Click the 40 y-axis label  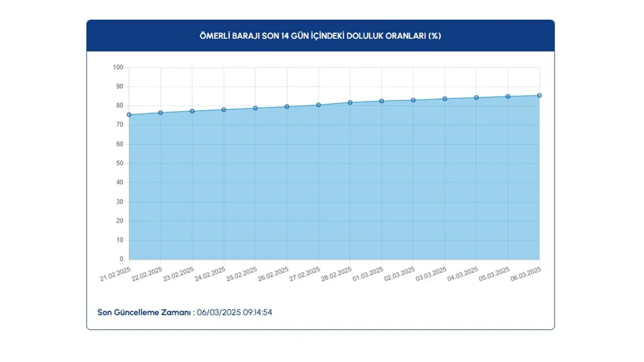(120, 183)
